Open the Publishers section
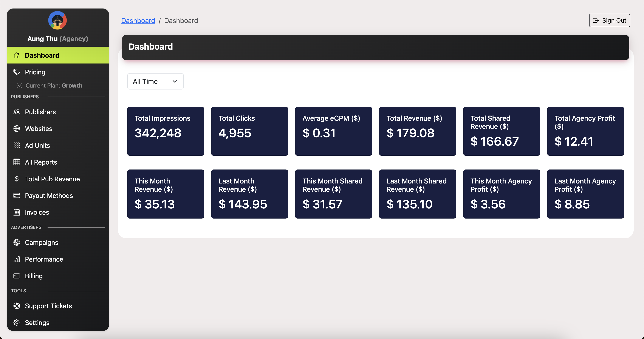The height and width of the screenshot is (339, 644). point(58,112)
